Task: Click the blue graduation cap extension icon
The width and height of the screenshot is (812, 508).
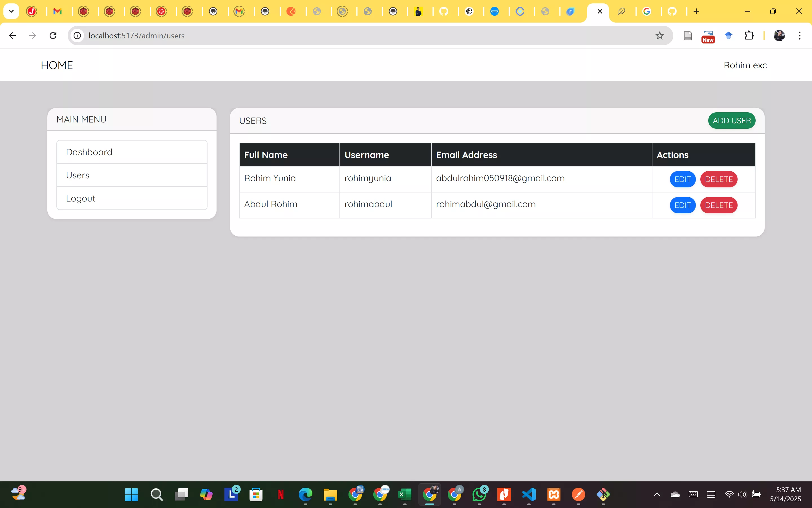Action: click(729, 35)
